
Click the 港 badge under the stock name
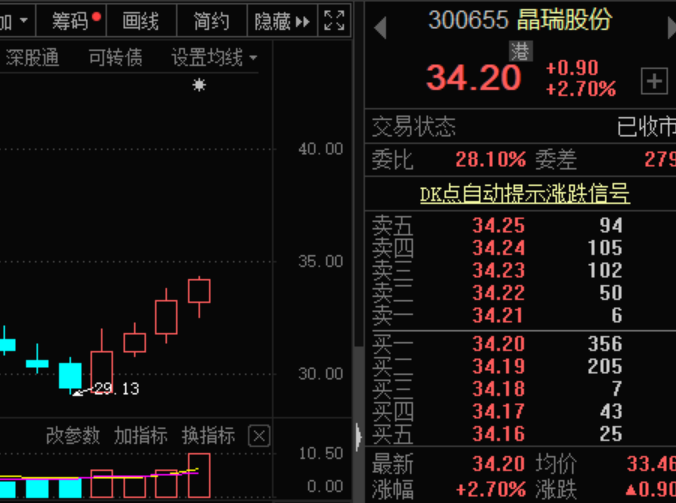tap(521, 50)
